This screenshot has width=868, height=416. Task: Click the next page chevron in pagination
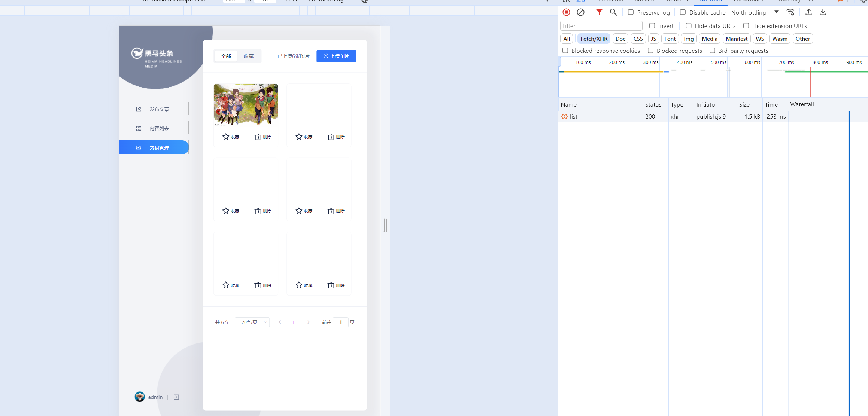pyautogui.click(x=309, y=322)
